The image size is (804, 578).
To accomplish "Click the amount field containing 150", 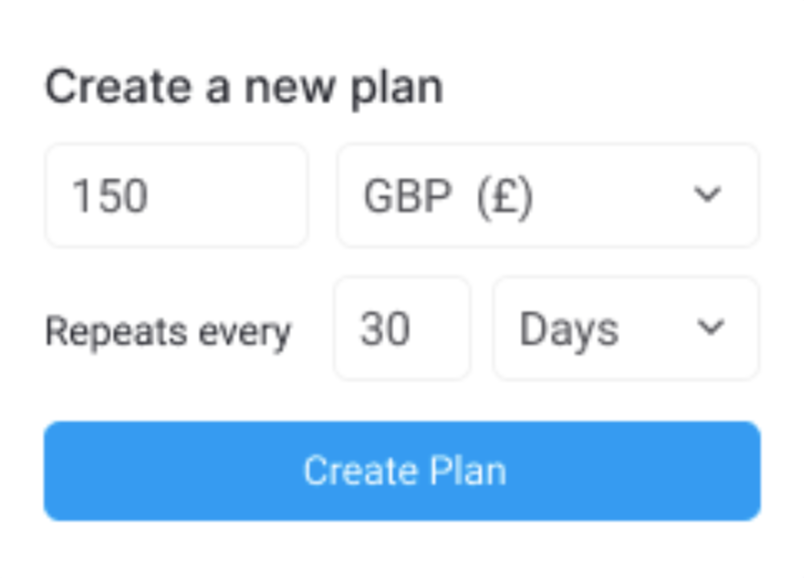I will 176,195.
